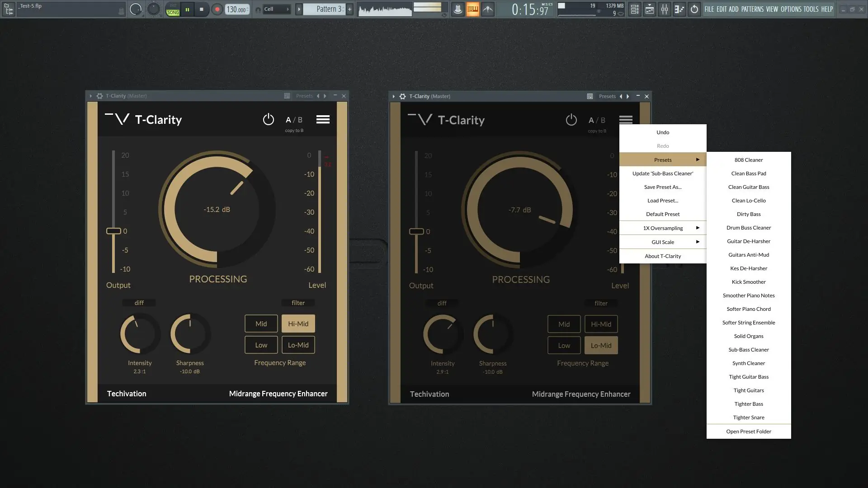
Task: Expand the GUI Scale submenu
Action: pos(663,242)
